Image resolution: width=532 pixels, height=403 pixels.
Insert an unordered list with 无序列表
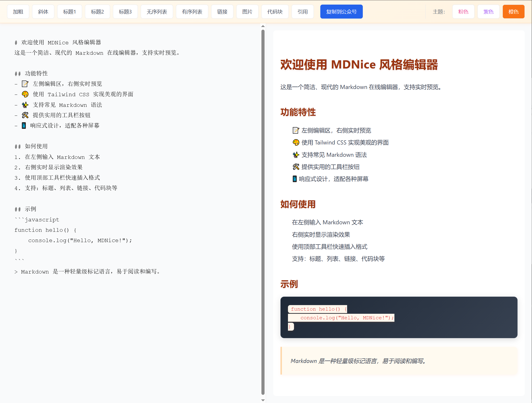[157, 11]
